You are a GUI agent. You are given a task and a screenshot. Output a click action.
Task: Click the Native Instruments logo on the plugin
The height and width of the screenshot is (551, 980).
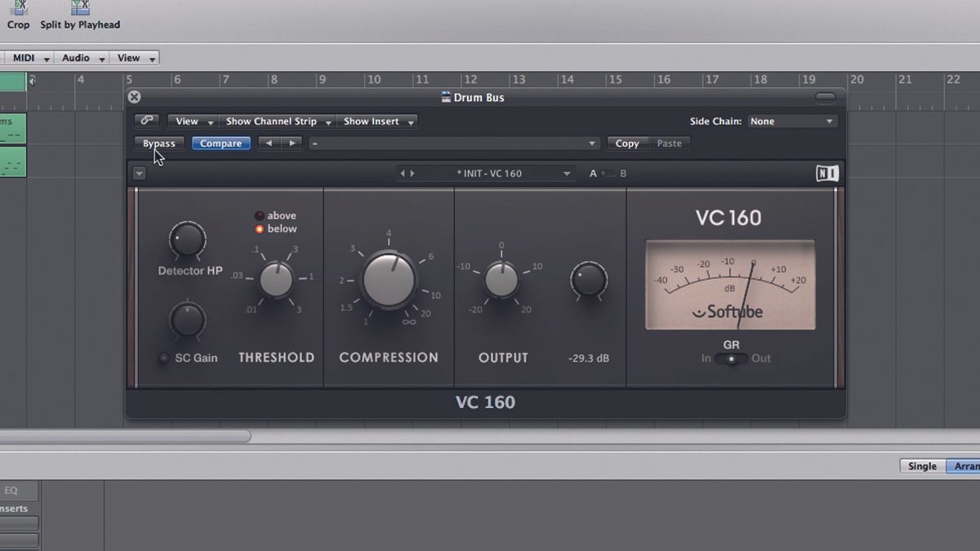pos(827,173)
